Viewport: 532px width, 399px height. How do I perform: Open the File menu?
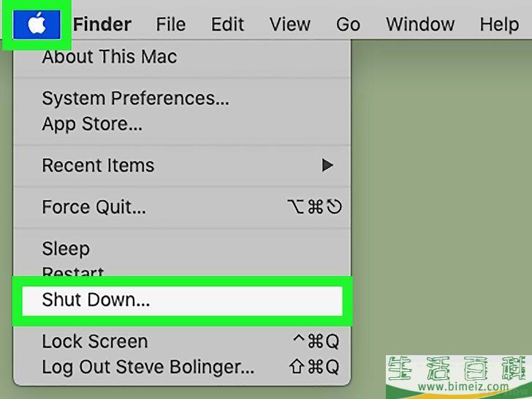[171, 24]
